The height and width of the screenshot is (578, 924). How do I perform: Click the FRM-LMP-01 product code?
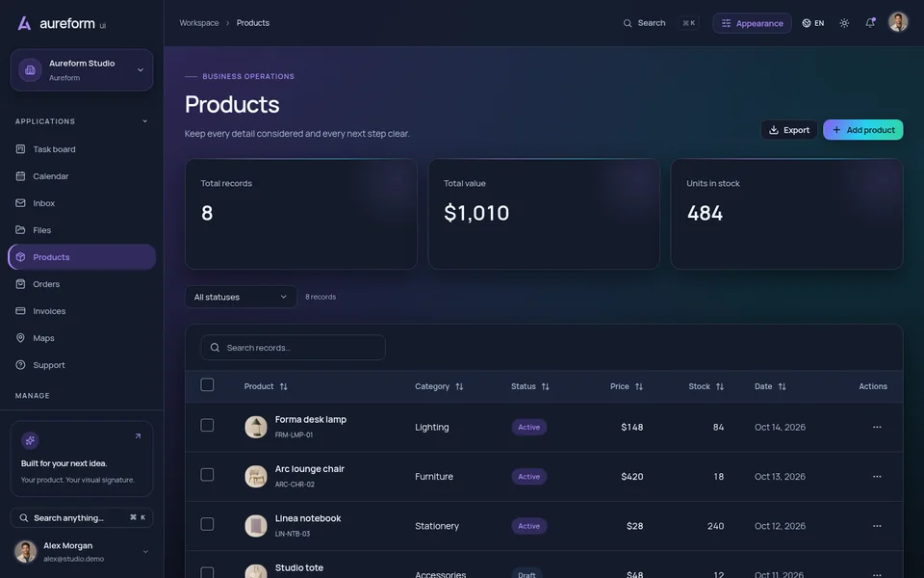[294, 434]
